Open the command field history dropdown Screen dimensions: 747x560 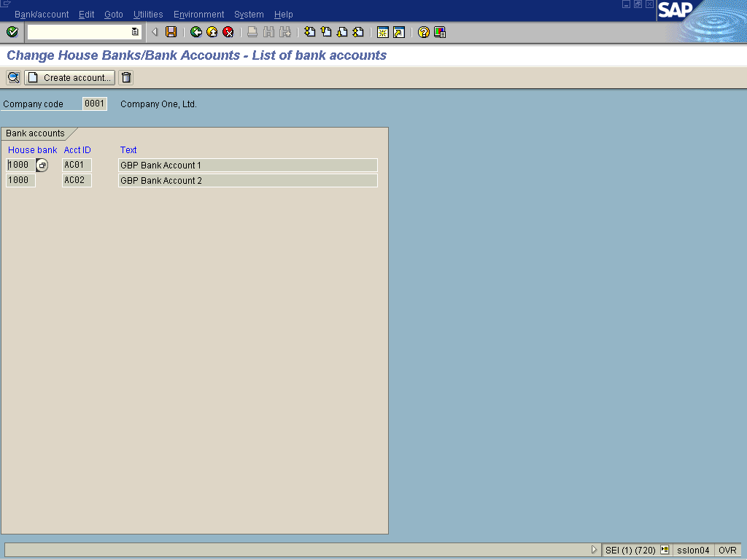[x=135, y=32]
